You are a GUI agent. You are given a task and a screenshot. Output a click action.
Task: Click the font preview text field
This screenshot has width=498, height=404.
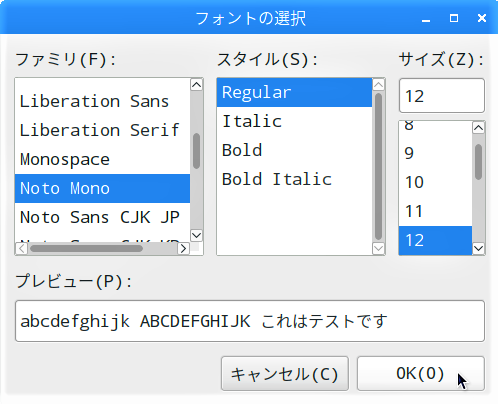250,321
